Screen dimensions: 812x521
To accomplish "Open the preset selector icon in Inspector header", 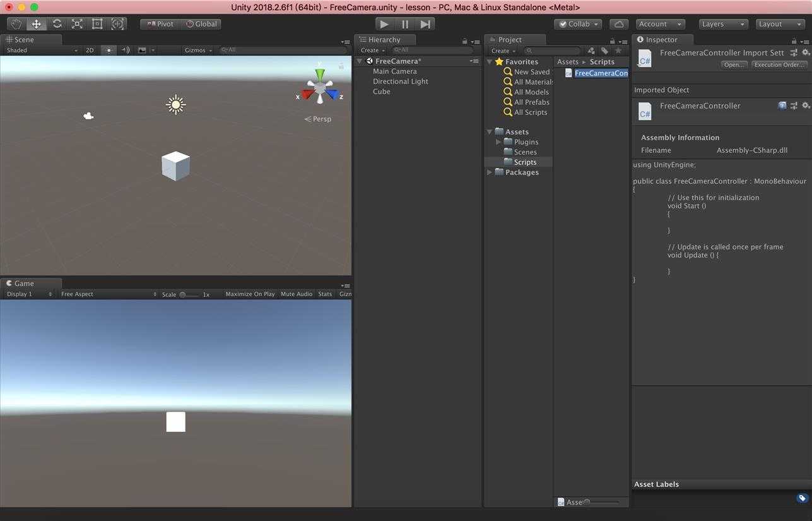I will tap(794, 52).
